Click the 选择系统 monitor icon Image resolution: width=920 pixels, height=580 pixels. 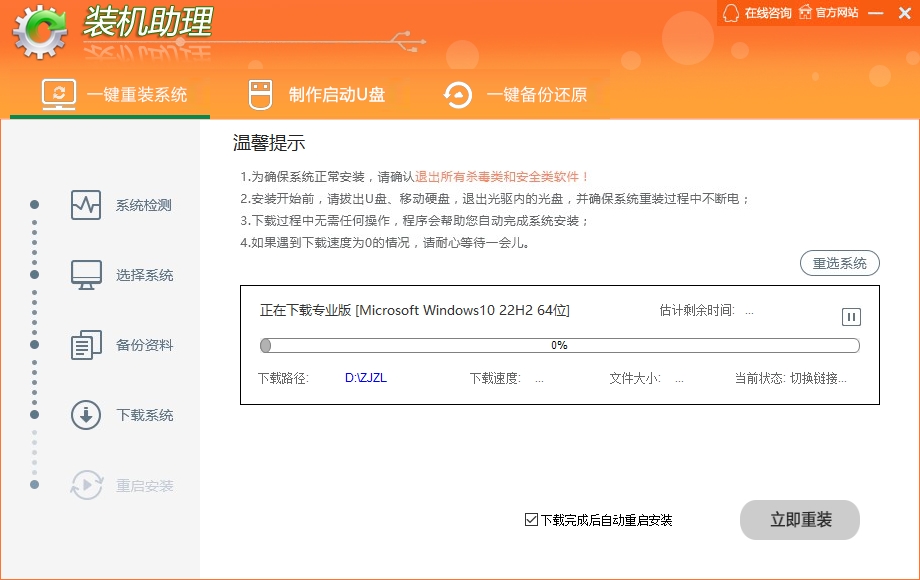pyautogui.click(x=86, y=275)
